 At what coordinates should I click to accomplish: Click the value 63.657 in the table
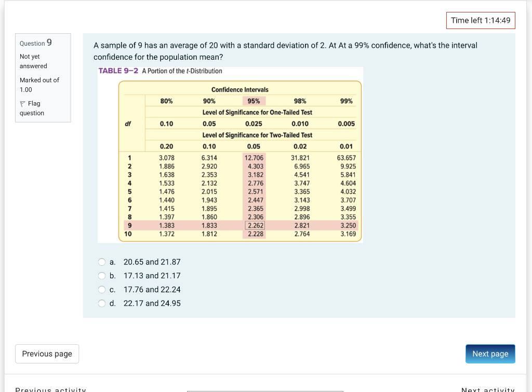(x=346, y=158)
